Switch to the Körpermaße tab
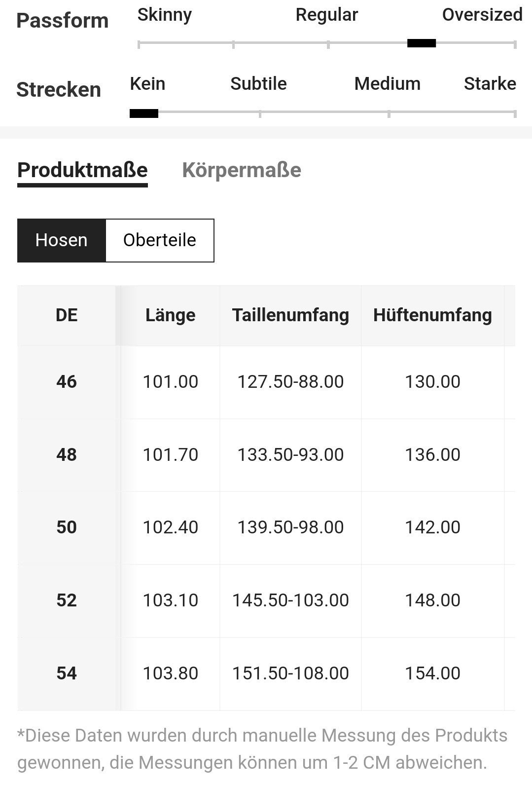532x786 pixels. [242, 170]
